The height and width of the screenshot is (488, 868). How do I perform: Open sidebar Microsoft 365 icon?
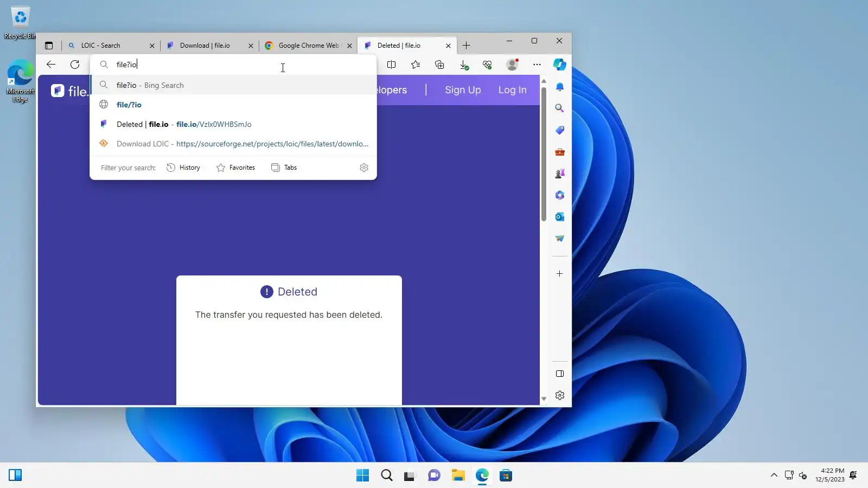[x=560, y=195]
